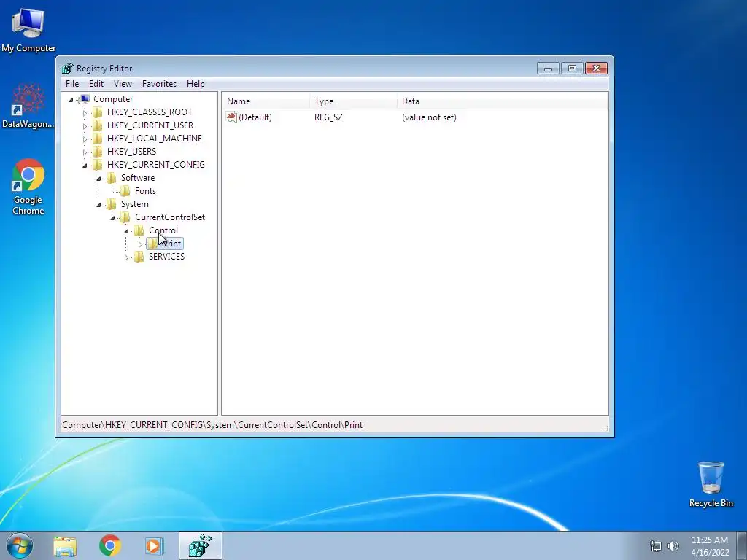Select the (Default) value name
This screenshot has height=560, width=747.
pos(255,117)
